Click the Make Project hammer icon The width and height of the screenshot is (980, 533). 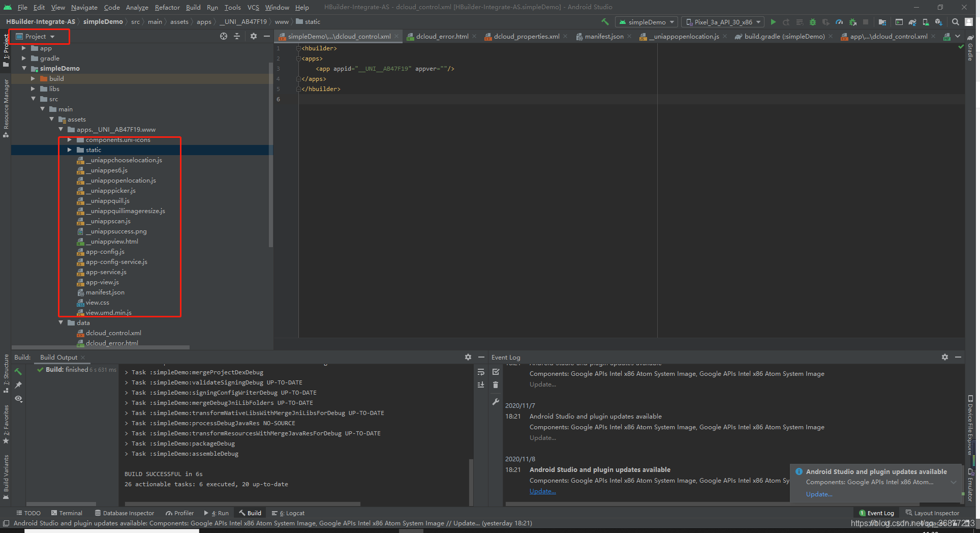point(605,22)
